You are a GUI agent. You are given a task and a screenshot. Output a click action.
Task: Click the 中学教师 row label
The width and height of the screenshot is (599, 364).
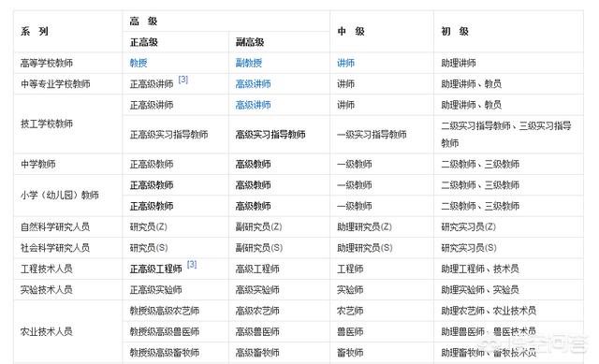point(37,165)
